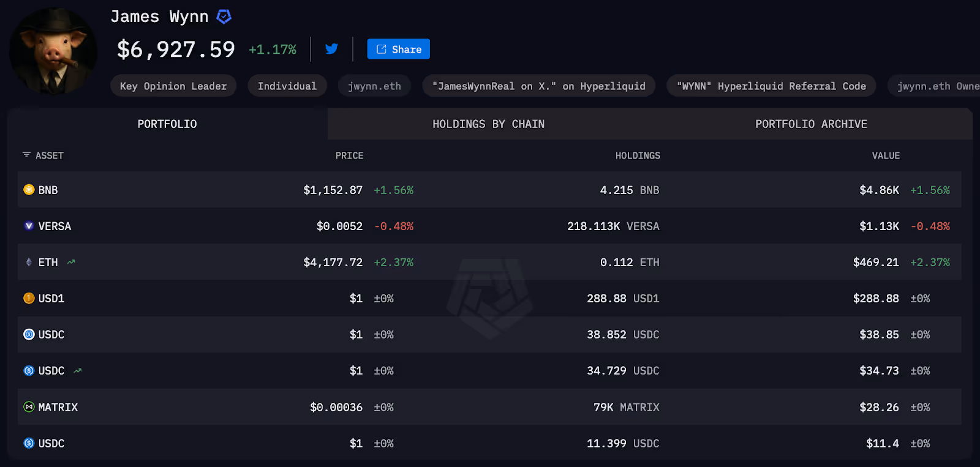Switch to the PORTFOLIO tab
Image resolution: width=980 pixels, height=467 pixels.
coord(167,124)
